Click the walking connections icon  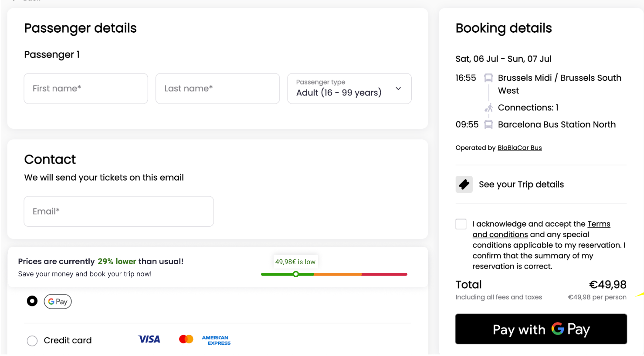pos(489,107)
